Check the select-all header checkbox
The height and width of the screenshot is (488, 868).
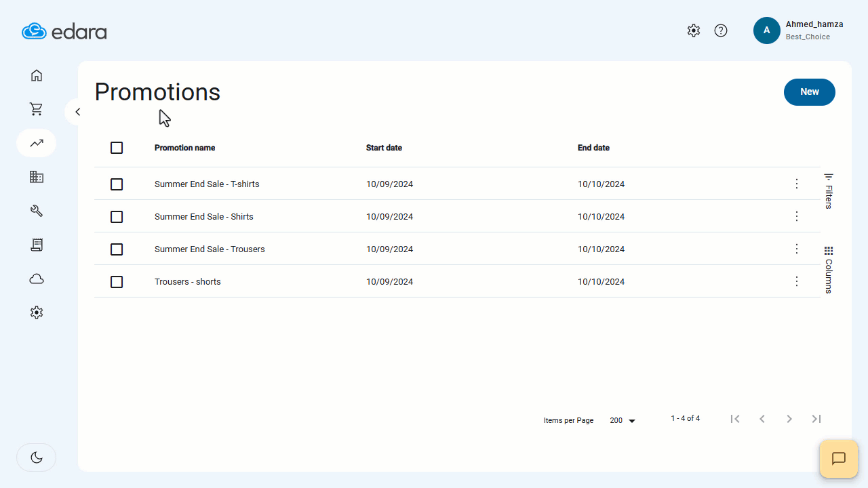pyautogui.click(x=117, y=148)
